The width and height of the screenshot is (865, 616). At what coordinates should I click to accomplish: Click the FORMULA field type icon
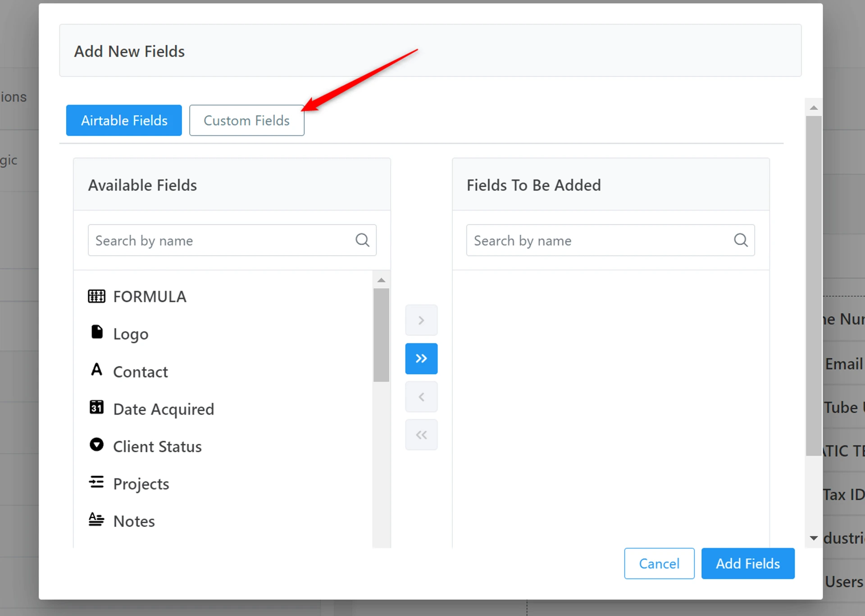[96, 297]
